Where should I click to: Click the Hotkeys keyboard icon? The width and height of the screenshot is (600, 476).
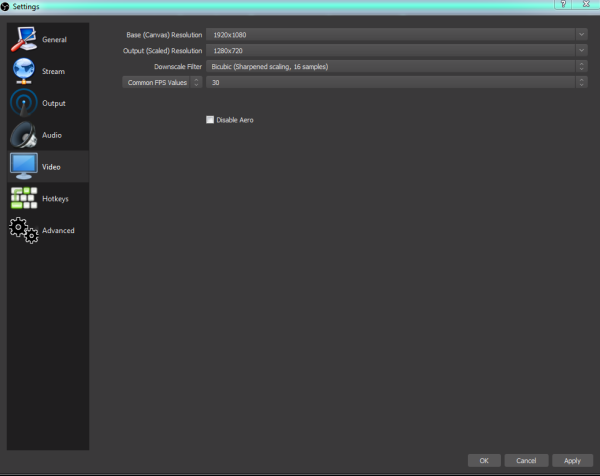pyautogui.click(x=24, y=198)
